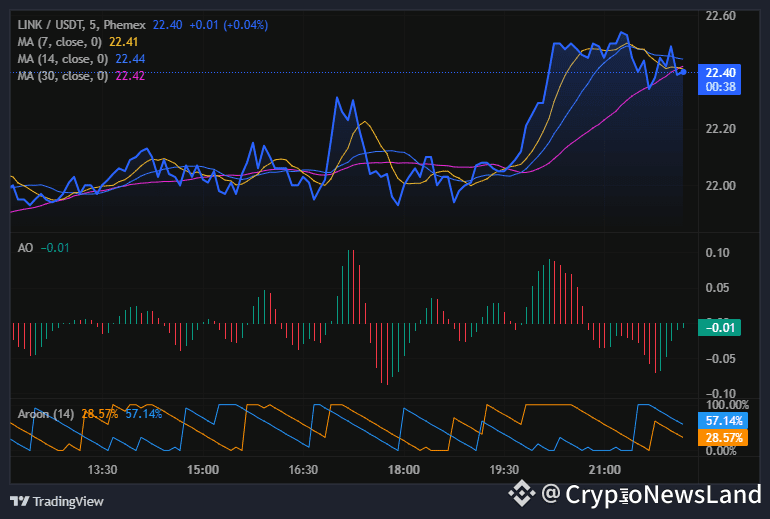Click the Binance diamond icon in watermark
Viewport: 770px width, 519px height.
coord(523,493)
